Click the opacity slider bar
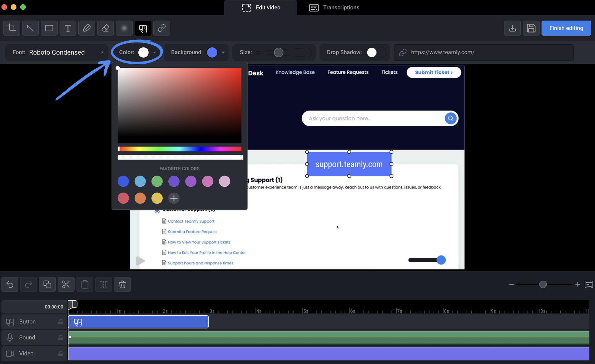Viewport: 595px width, 364px height. tap(180, 157)
